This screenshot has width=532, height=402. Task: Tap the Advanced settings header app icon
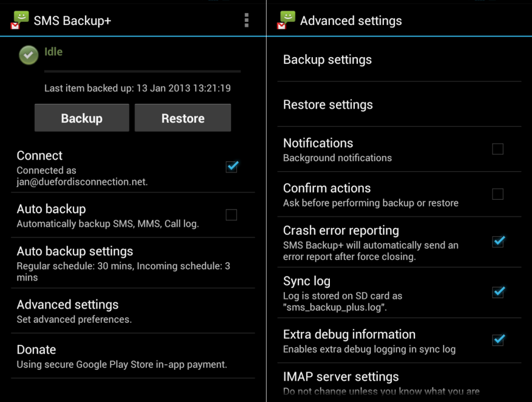coord(286,20)
